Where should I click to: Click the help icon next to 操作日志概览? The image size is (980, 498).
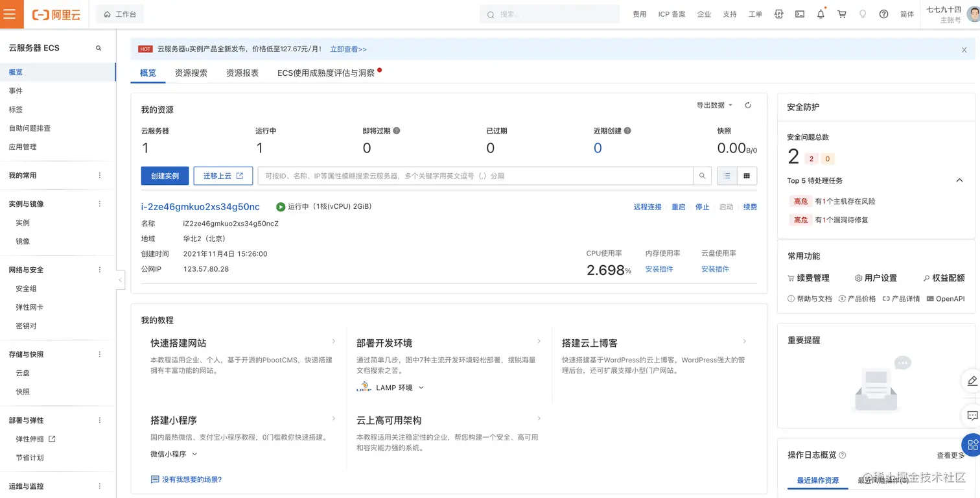coord(843,455)
